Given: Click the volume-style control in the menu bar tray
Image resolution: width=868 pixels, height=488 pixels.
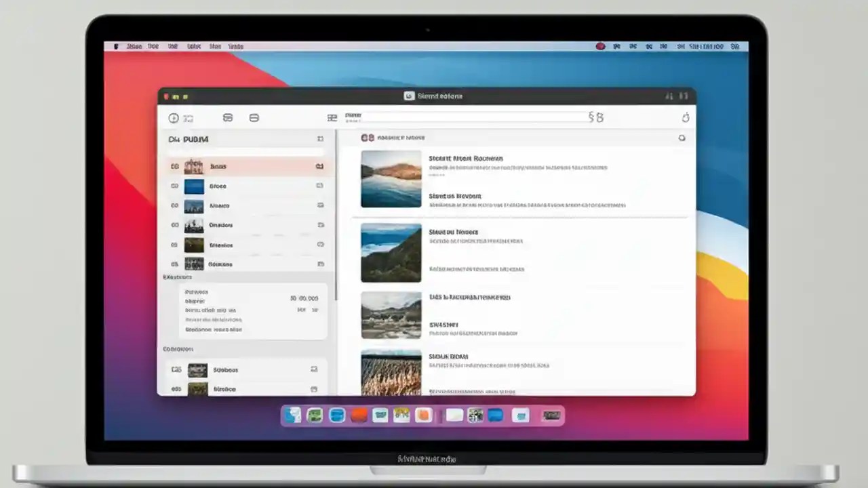Looking at the screenshot, I should (648, 46).
